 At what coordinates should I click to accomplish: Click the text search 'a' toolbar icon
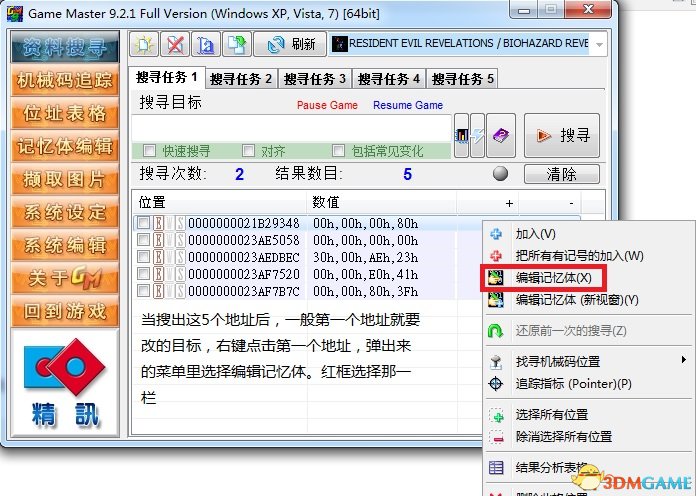pyautogui.click(x=206, y=44)
